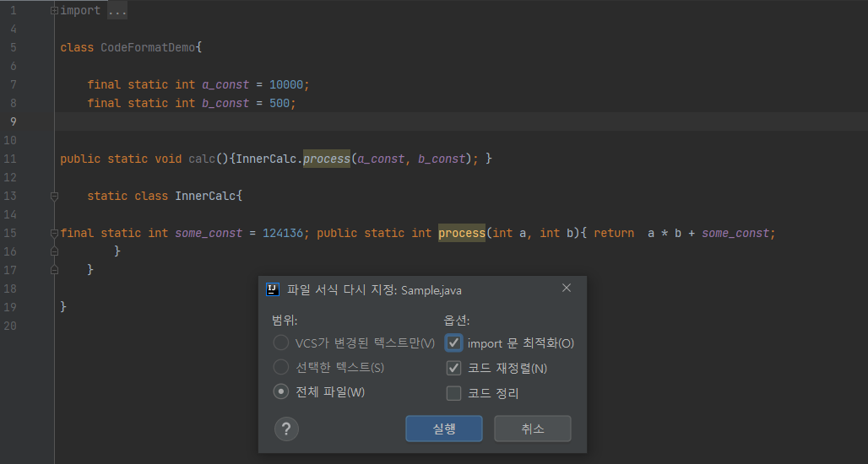Select the 전체 파일 radio button
This screenshot has width=868, height=464.
[x=281, y=391]
